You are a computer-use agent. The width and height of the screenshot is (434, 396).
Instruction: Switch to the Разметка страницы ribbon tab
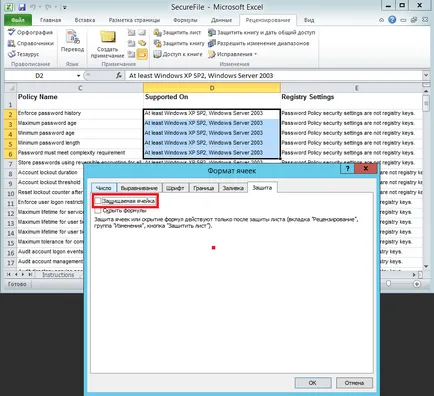tap(134, 20)
